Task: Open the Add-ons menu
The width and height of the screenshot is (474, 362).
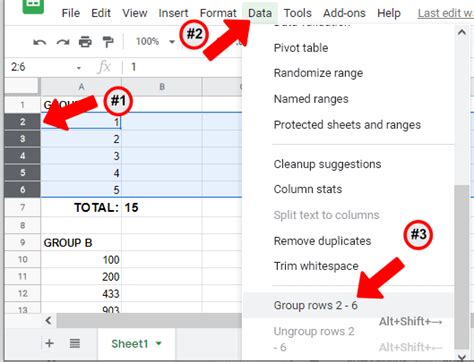Action: [344, 13]
